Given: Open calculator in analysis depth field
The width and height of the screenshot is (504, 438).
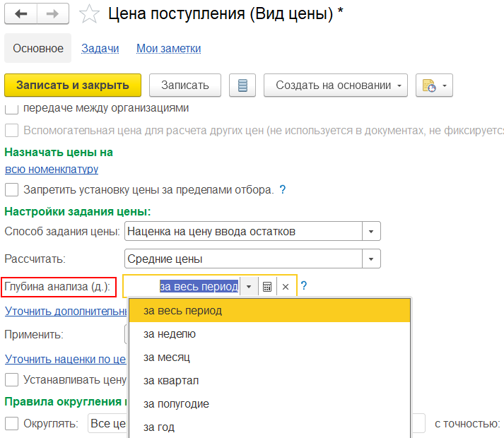Looking at the screenshot, I should pyautogui.click(x=267, y=287).
